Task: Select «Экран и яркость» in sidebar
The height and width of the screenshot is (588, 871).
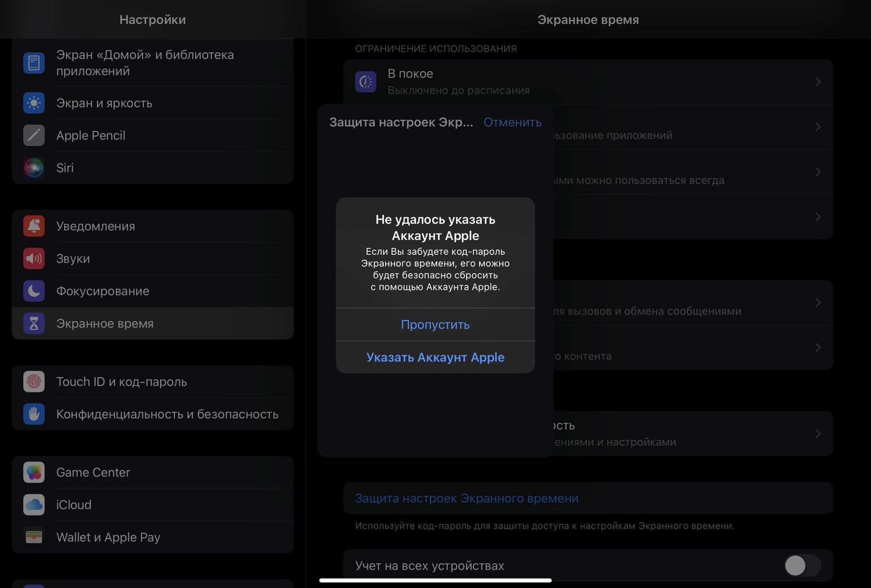Action: pos(153,103)
